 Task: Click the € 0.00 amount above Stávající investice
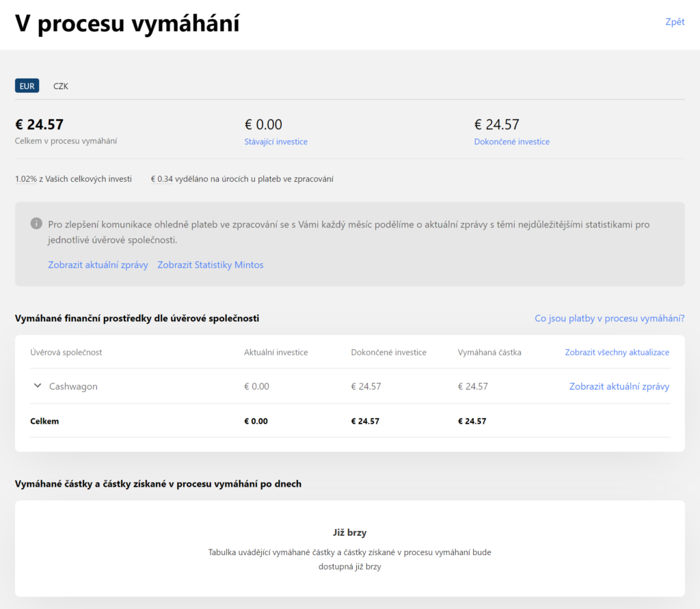(x=263, y=124)
